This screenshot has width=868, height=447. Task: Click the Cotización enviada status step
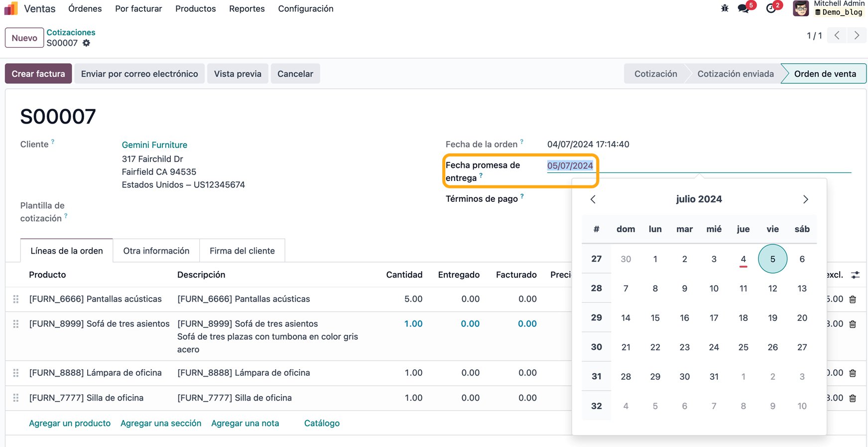tap(735, 74)
